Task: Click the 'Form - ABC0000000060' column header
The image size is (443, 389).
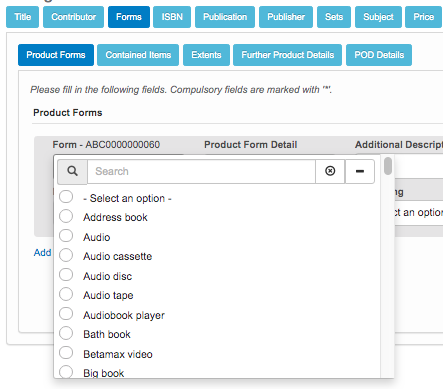Action: tap(106, 145)
